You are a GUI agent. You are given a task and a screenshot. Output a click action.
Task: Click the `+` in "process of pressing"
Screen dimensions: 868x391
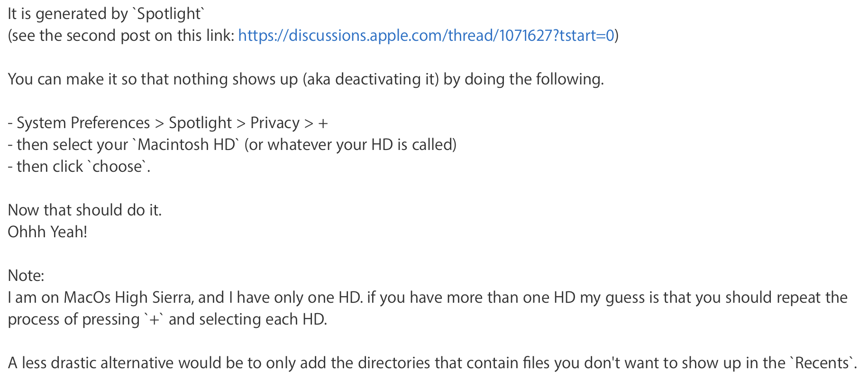pos(154,320)
